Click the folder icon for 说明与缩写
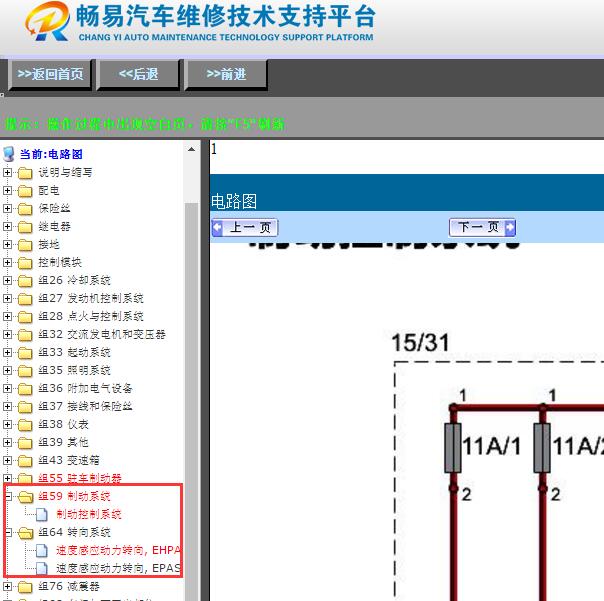604x601 pixels. point(25,173)
